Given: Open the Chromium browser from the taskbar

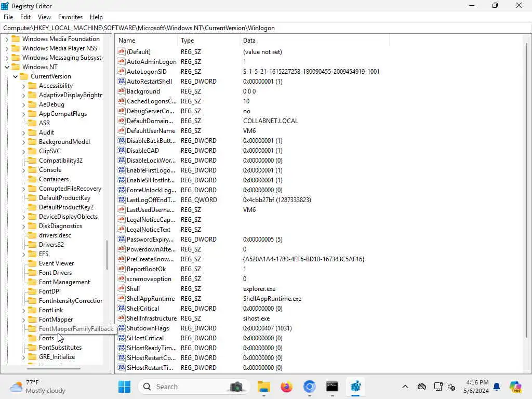Looking at the screenshot, I should click(x=310, y=387).
